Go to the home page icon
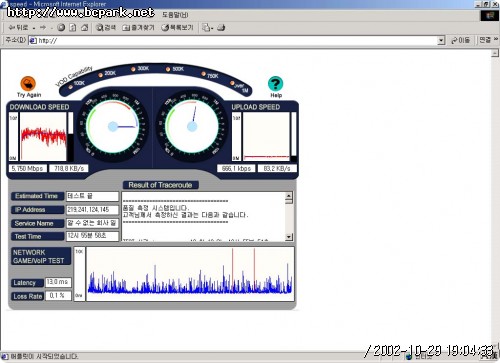 [x=85, y=28]
